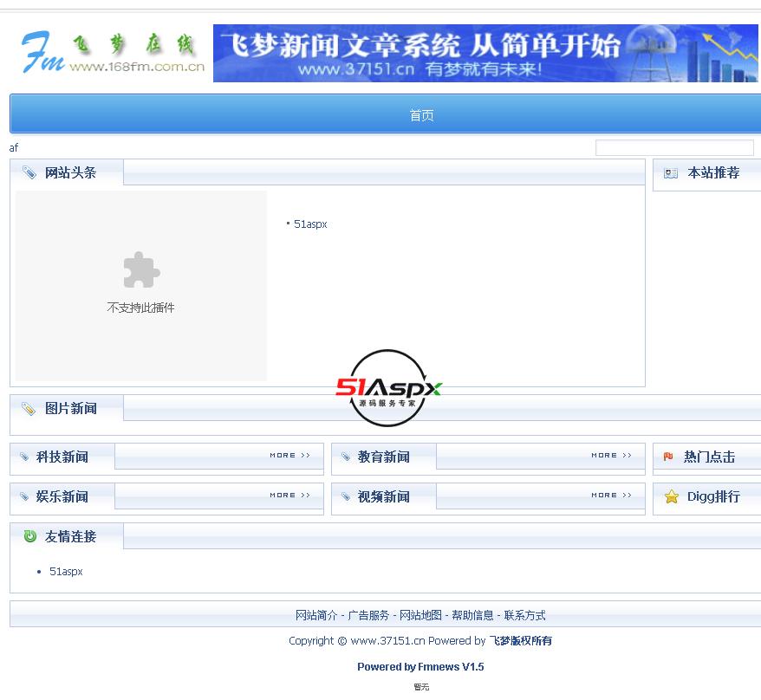Click the 本站推荐 heading
761x700 pixels.
[x=713, y=172]
